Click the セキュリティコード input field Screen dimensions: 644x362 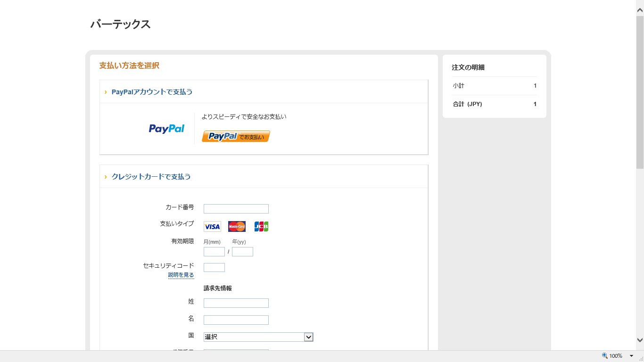(x=214, y=267)
